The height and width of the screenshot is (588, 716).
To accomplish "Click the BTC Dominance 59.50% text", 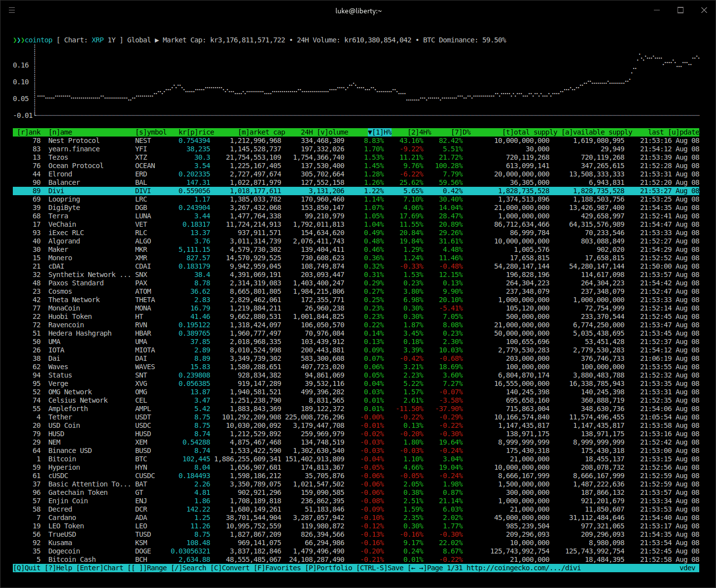I will click(x=465, y=40).
